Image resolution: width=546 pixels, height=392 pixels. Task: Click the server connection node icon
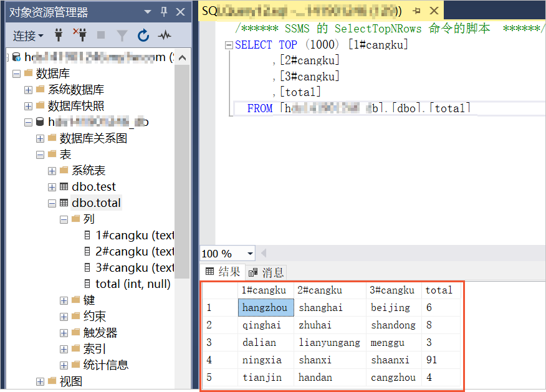pyautogui.click(x=16, y=57)
